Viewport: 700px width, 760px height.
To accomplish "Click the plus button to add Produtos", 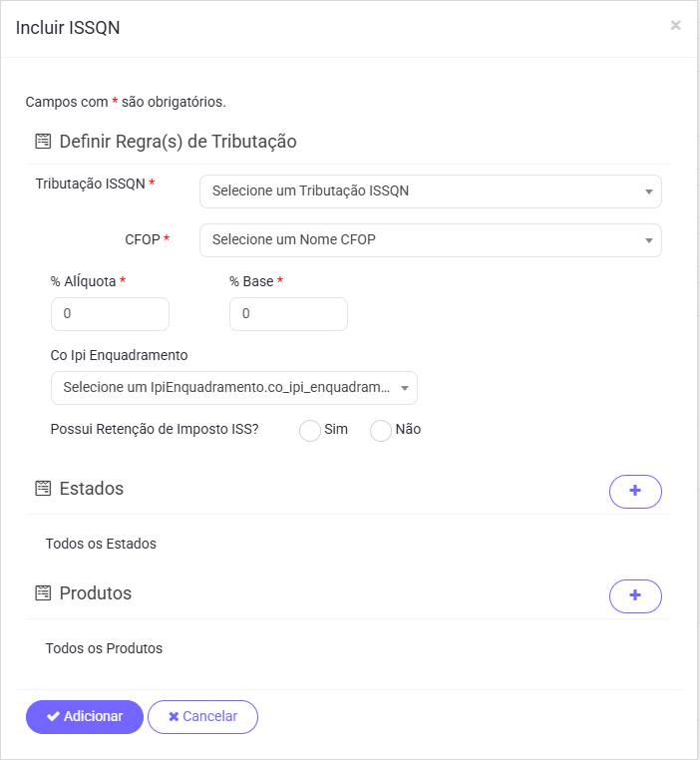I will pyautogui.click(x=635, y=596).
